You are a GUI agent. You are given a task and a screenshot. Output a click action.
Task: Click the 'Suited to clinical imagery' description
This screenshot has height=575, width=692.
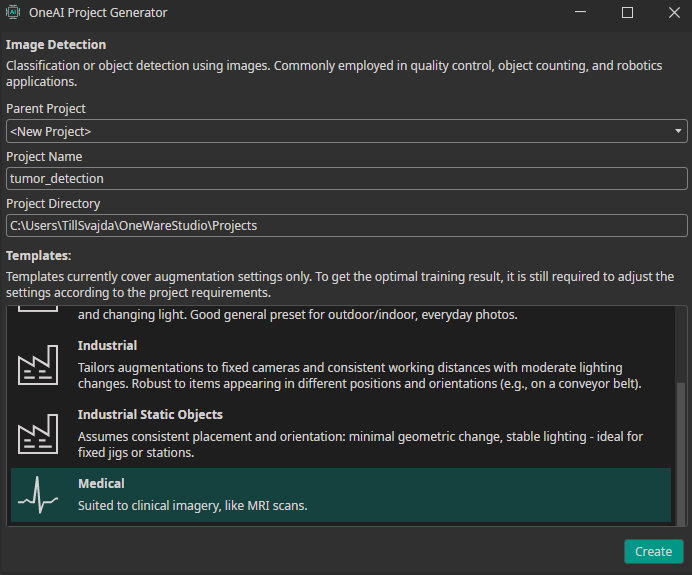192,506
